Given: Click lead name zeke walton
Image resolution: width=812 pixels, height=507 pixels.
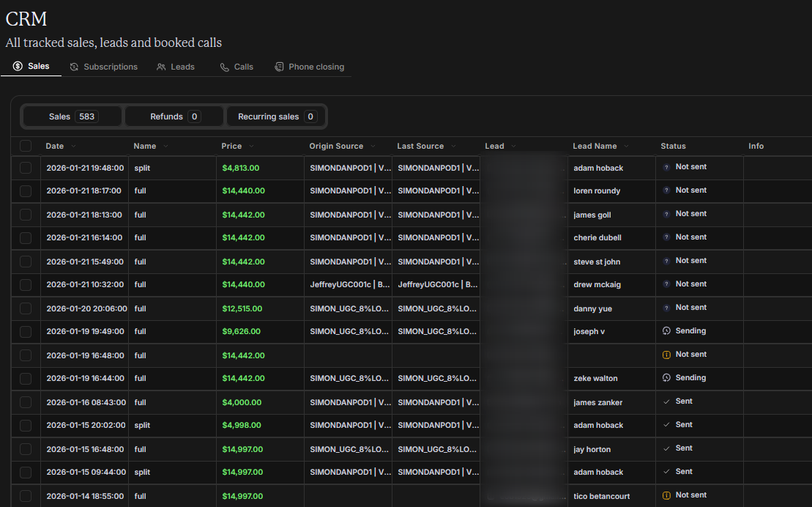Looking at the screenshot, I should coord(595,379).
